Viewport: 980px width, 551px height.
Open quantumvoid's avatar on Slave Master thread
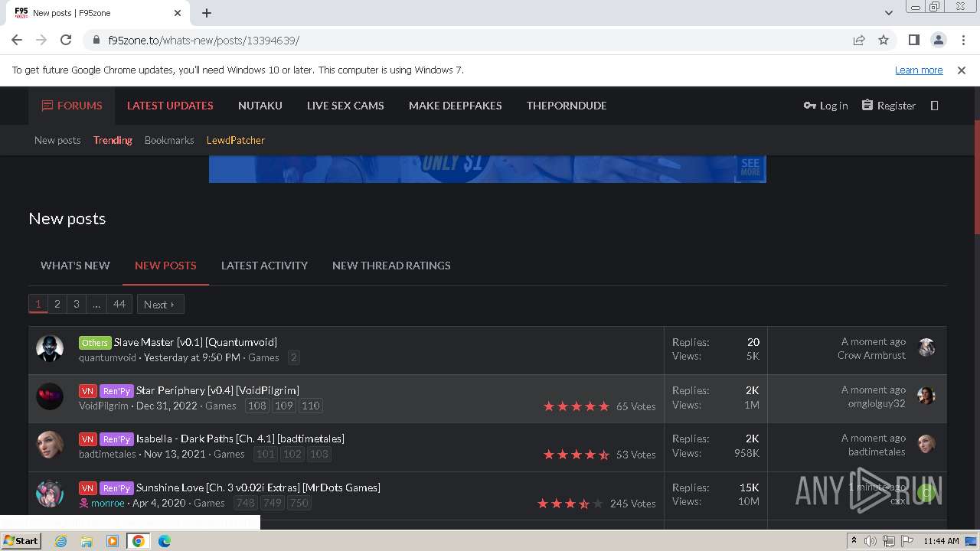[x=50, y=348]
